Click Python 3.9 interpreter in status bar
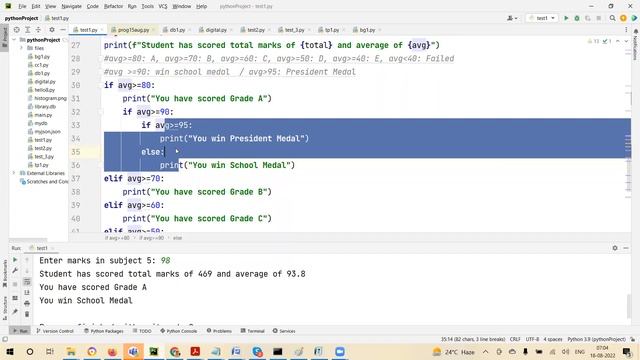640x360 pixels. (x=596, y=339)
